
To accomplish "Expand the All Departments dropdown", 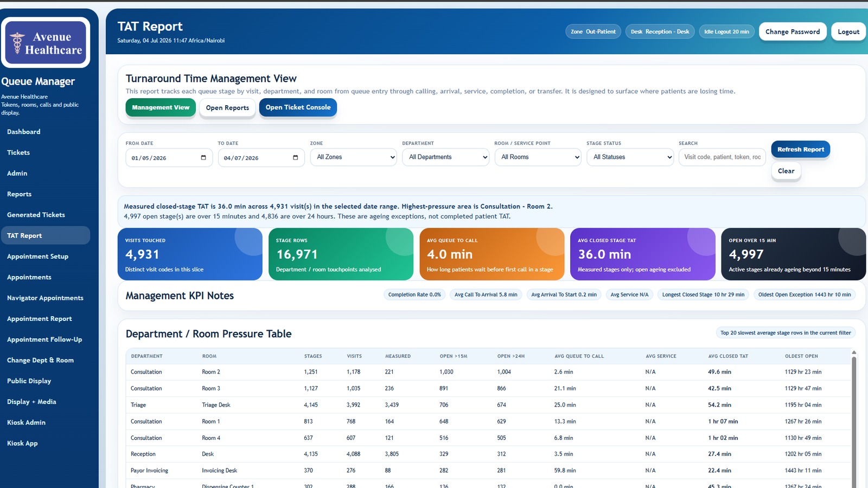I will (x=446, y=157).
